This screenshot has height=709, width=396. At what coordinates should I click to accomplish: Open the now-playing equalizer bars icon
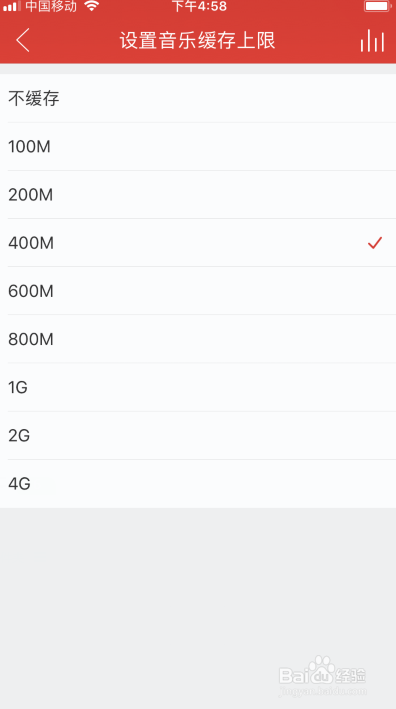372,41
